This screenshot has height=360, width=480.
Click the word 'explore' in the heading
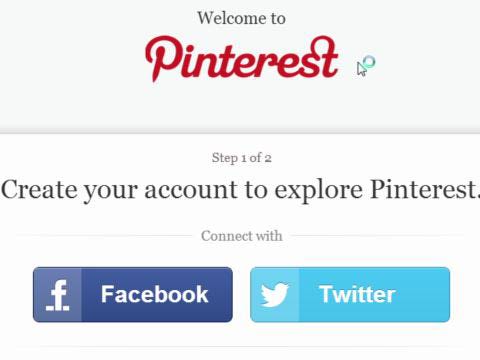(x=318, y=191)
